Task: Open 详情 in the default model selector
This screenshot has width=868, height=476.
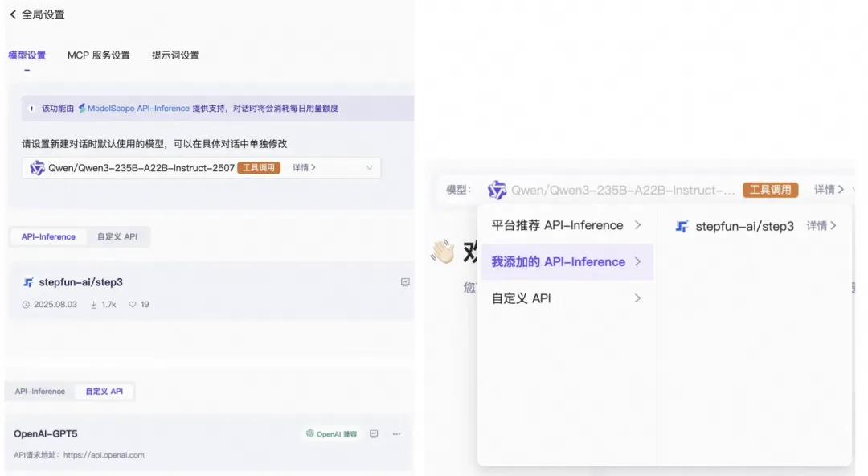Action: pyautogui.click(x=304, y=167)
